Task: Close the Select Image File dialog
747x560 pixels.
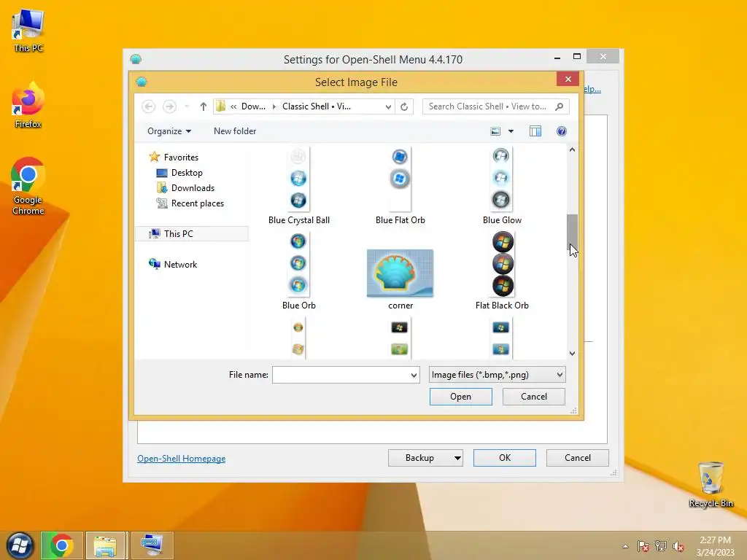Action: tap(568, 79)
